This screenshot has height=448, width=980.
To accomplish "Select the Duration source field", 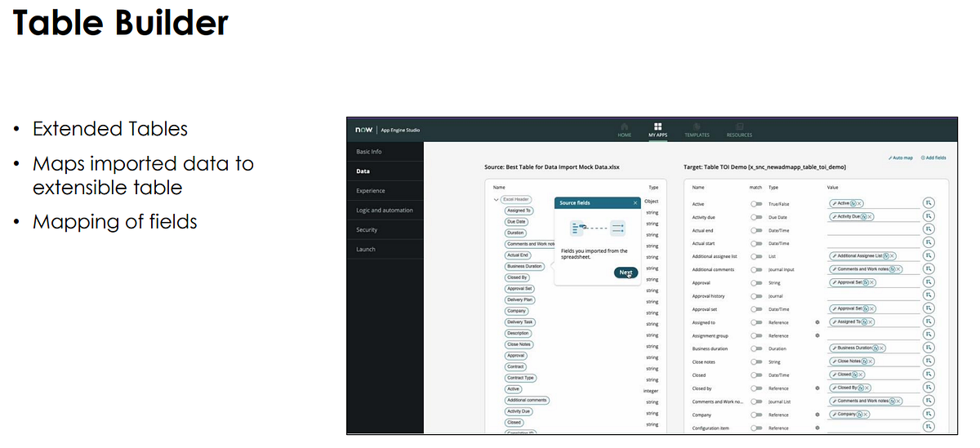I will [x=515, y=233].
